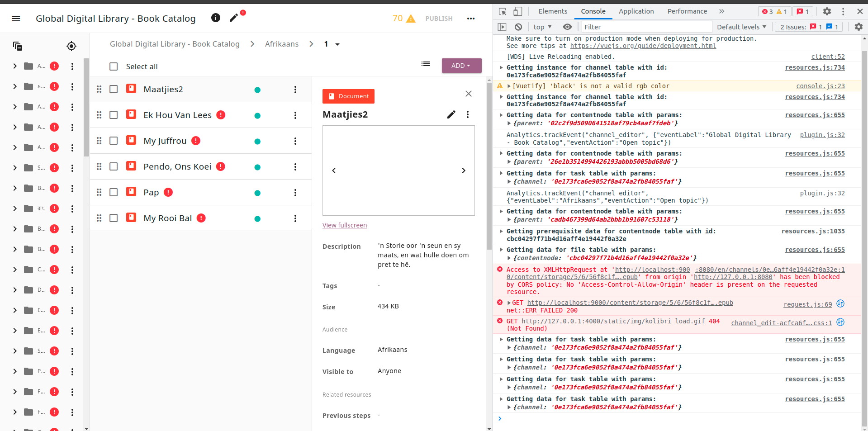This screenshot has width=868, height=431.
Task: Open the incomplete resources warning 70
Action: [403, 19]
